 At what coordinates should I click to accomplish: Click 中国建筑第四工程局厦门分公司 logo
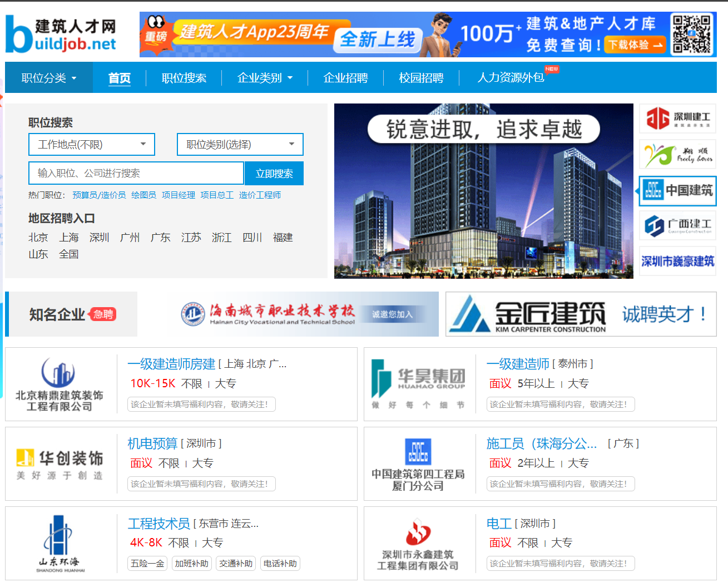pyautogui.click(x=418, y=464)
